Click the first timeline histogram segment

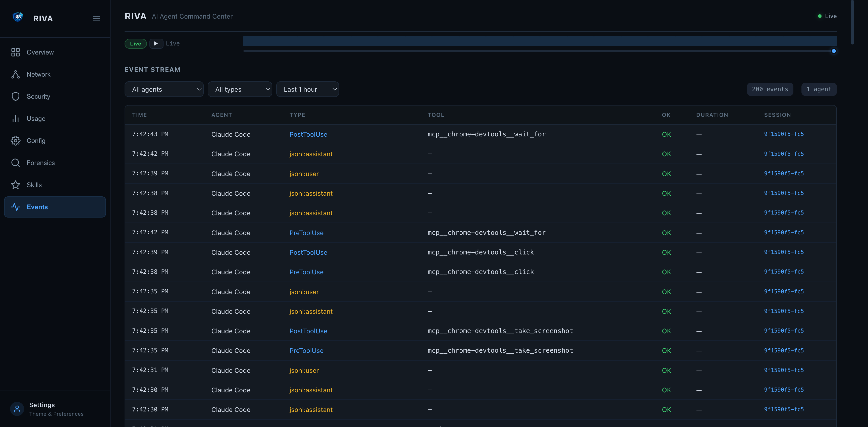coord(256,41)
